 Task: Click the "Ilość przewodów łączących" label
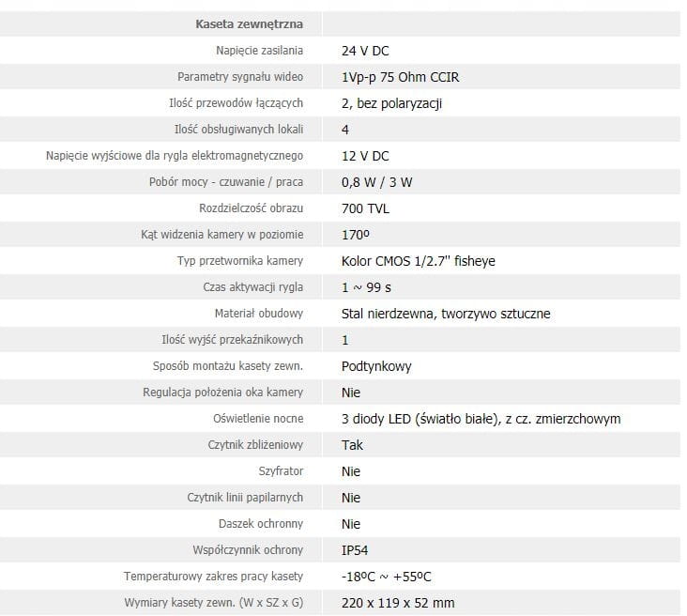(246, 103)
